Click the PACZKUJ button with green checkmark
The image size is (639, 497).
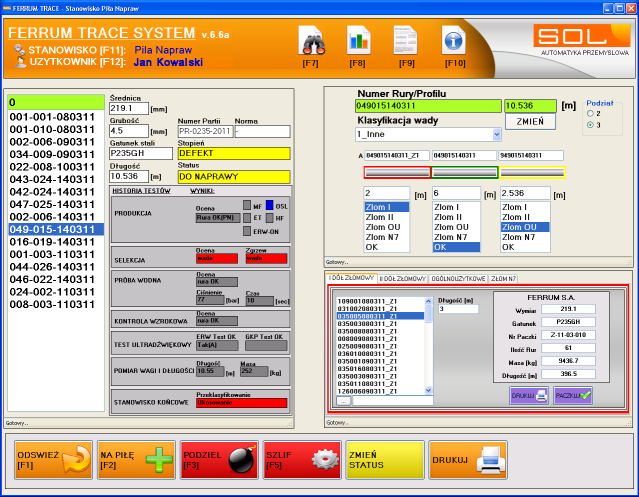(573, 396)
